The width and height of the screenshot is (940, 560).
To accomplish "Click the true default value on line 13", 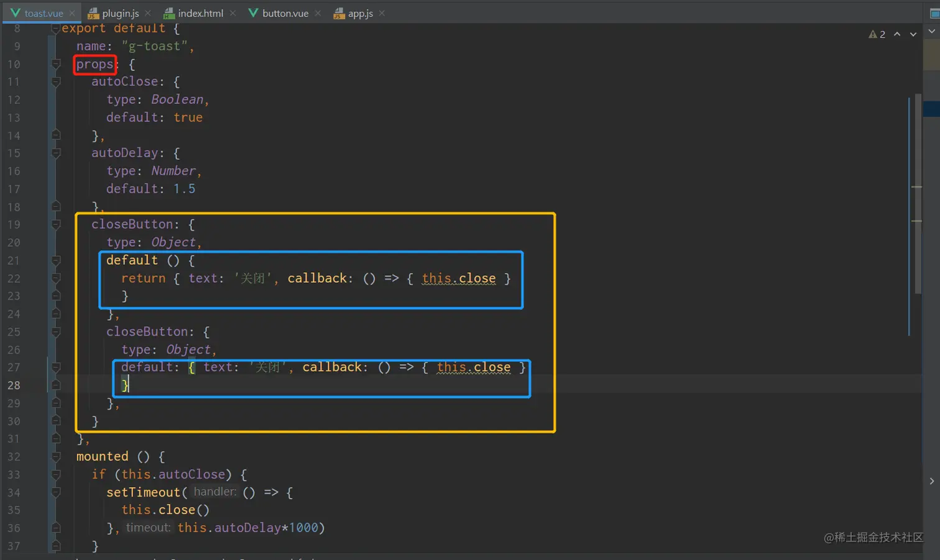I will pyautogui.click(x=188, y=117).
